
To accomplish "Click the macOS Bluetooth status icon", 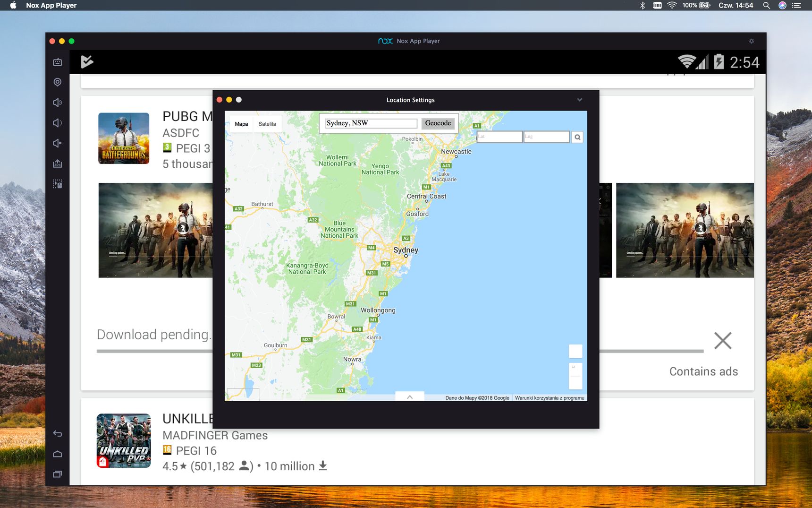I will [643, 5].
